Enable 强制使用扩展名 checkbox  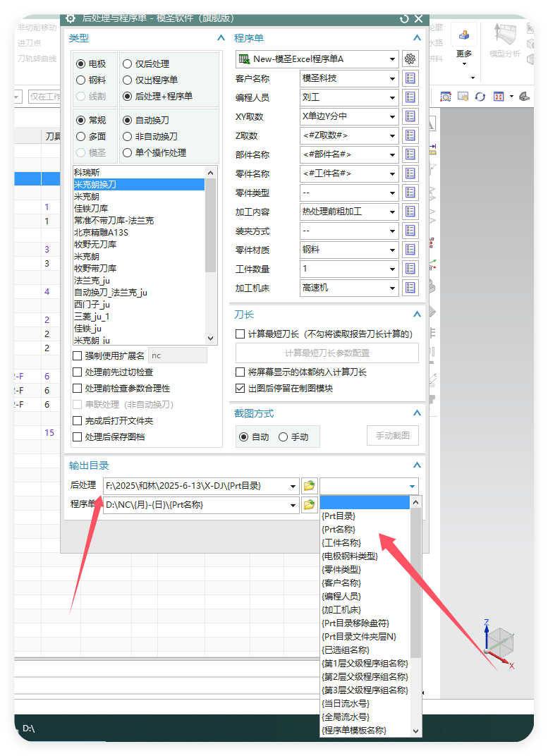click(x=77, y=356)
